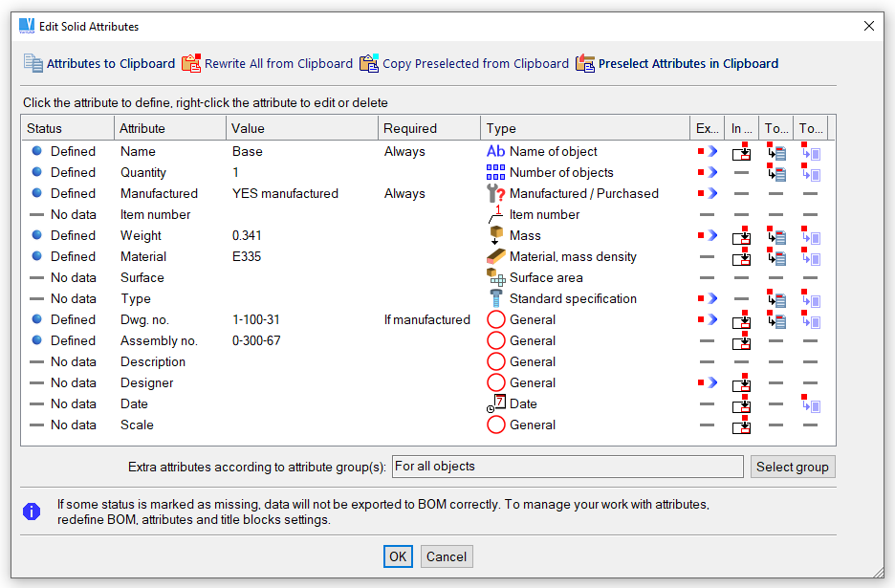Click the Manufactured / Purchased wrench icon

tap(495, 193)
